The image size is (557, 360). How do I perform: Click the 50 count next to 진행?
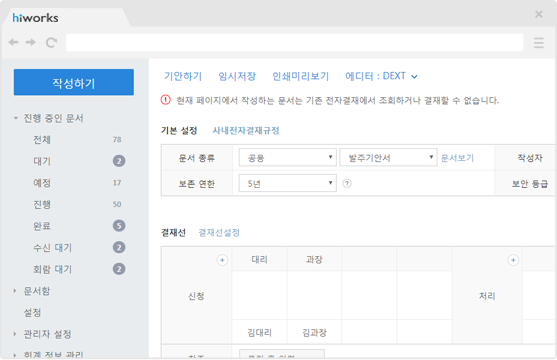[x=117, y=204]
